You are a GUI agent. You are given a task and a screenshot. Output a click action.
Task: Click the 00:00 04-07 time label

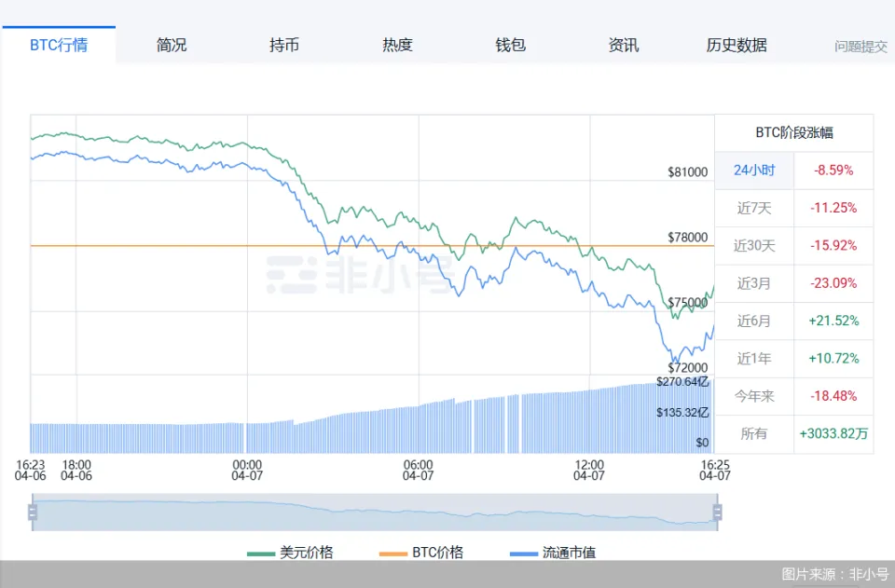(247, 471)
